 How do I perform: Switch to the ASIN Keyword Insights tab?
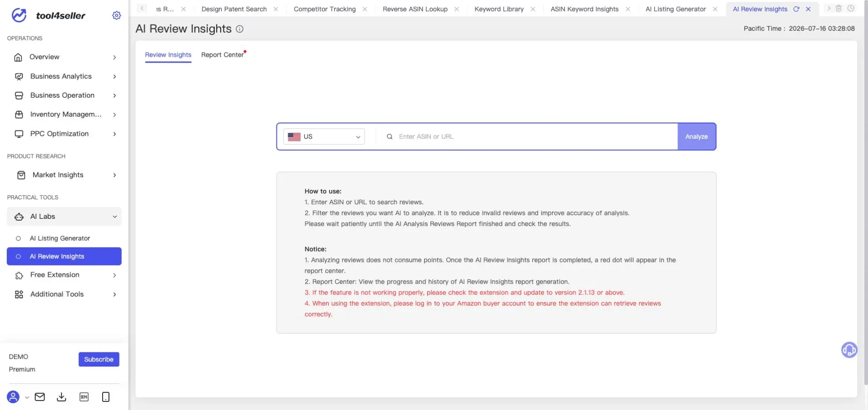click(584, 9)
